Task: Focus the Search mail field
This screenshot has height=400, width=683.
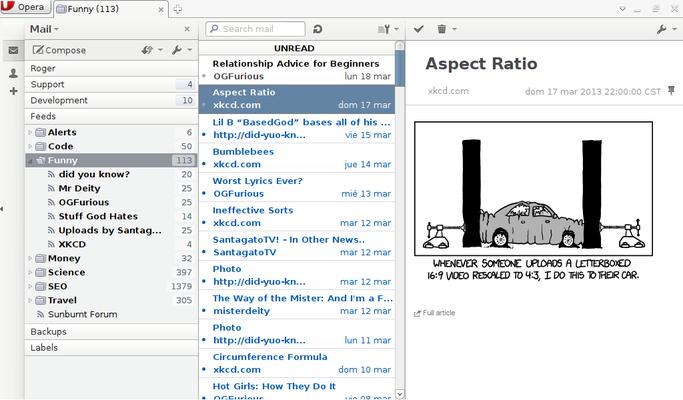Action: point(255,29)
